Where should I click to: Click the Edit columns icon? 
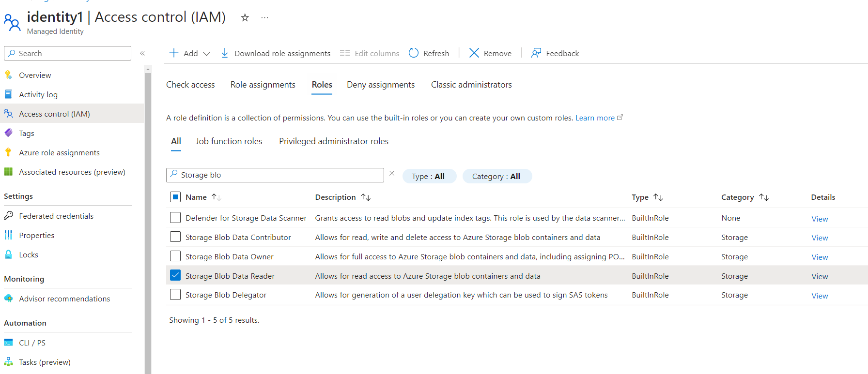[345, 53]
